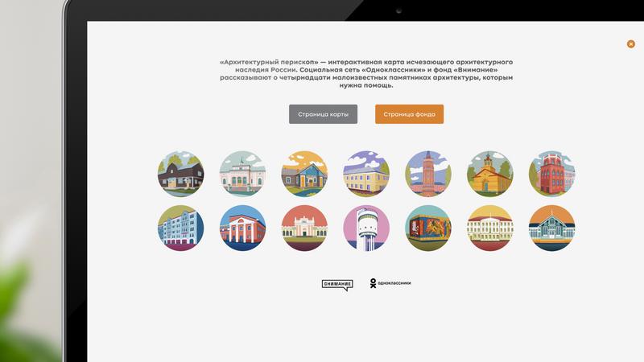644x362 pixels.
Task: Select the red brick multi-story building icon
Action: tap(551, 175)
